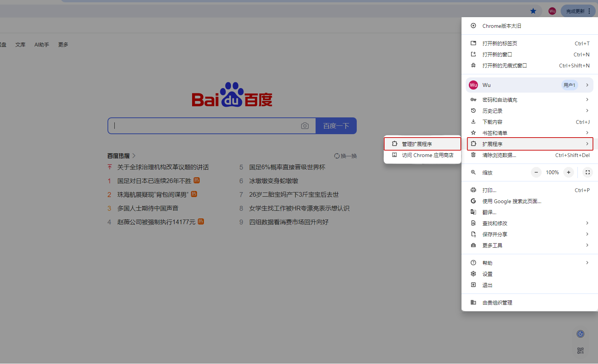Open hot search 国足对日本已连续26年不胜
598x364 pixels.
(154, 181)
